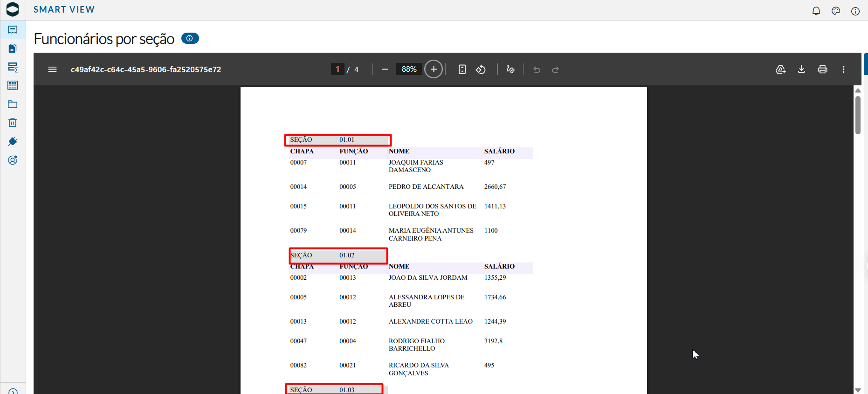868x394 pixels.
Task: Click the Funcionários por seção heading
Action: coord(104,39)
